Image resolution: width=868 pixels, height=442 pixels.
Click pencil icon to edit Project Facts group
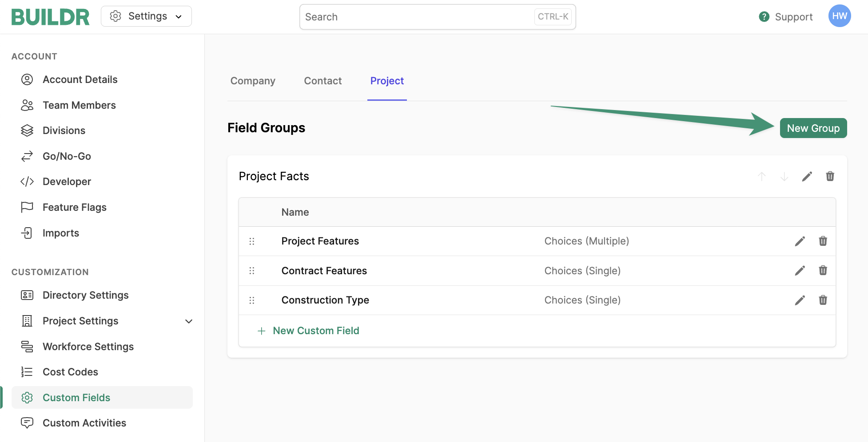807,177
